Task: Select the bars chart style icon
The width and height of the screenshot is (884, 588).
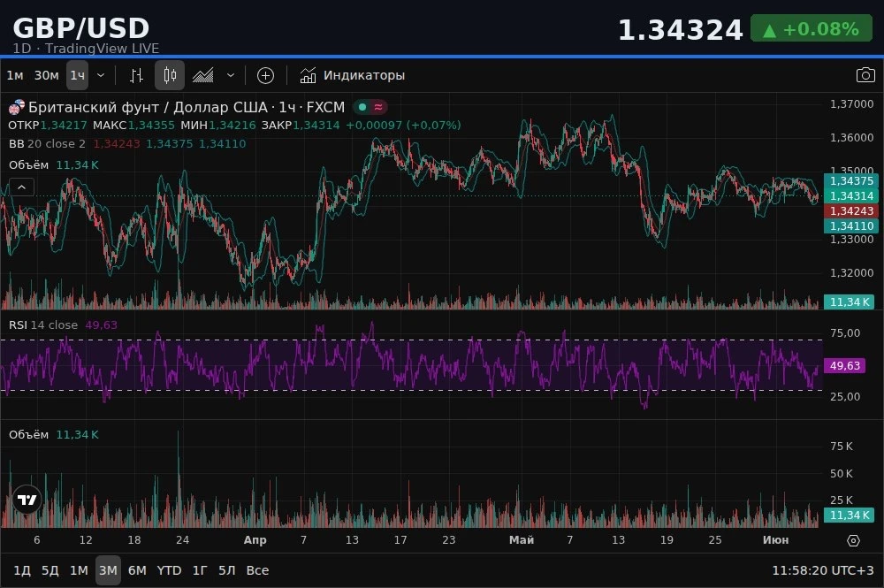Action: pyautogui.click(x=136, y=75)
